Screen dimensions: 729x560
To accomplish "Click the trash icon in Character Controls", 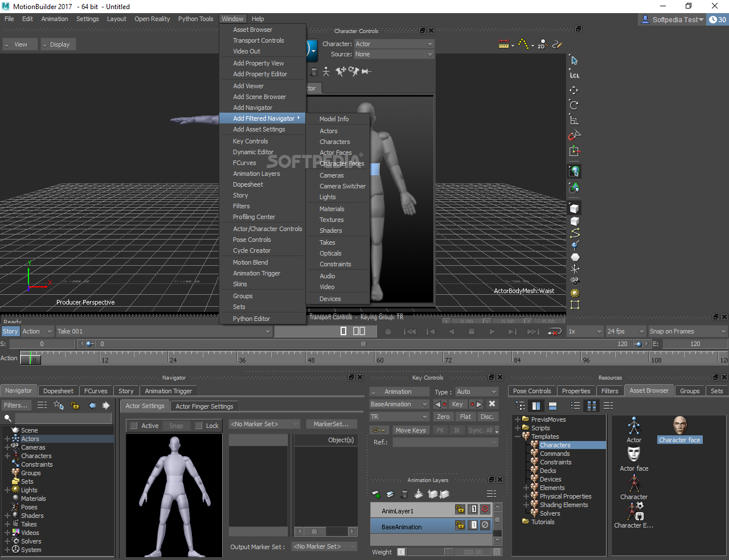I will [x=314, y=72].
